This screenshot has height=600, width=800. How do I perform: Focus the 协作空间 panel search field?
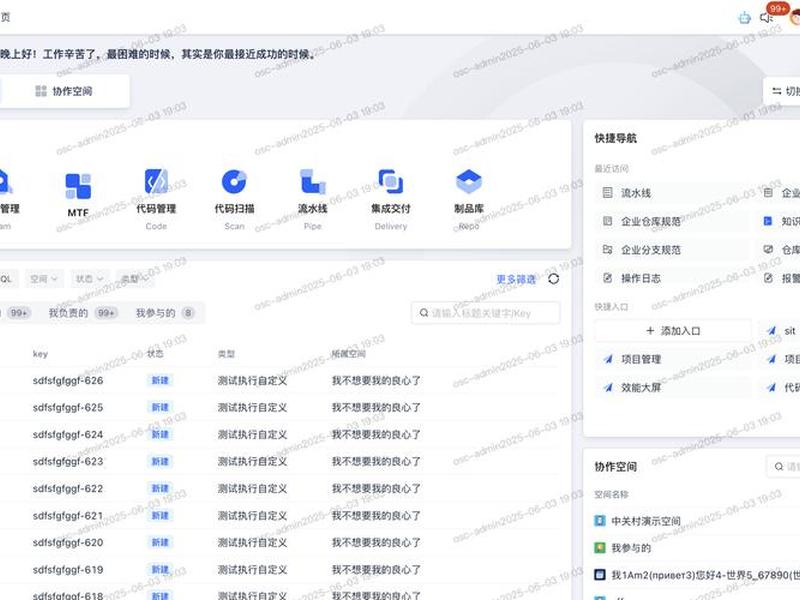point(784,466)
